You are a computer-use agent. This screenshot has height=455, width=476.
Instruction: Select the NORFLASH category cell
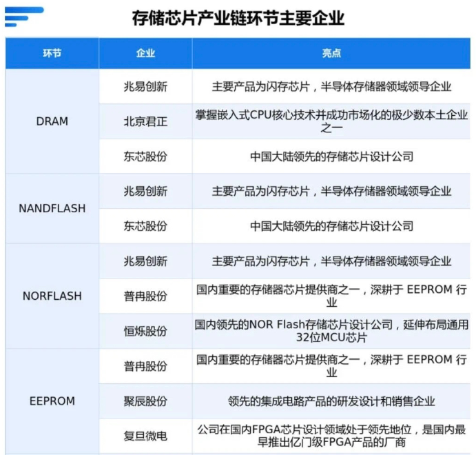tap(52, 296)
